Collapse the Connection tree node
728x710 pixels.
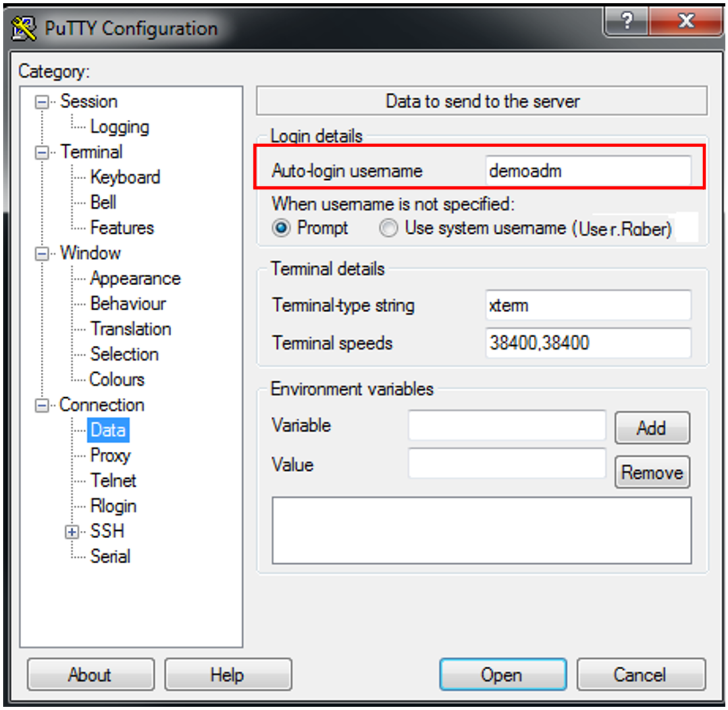(x=41, y=406)
